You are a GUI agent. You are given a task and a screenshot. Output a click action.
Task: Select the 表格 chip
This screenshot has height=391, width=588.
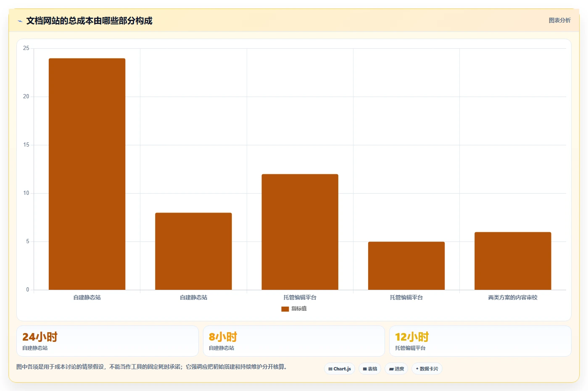[x=370, y=369]
